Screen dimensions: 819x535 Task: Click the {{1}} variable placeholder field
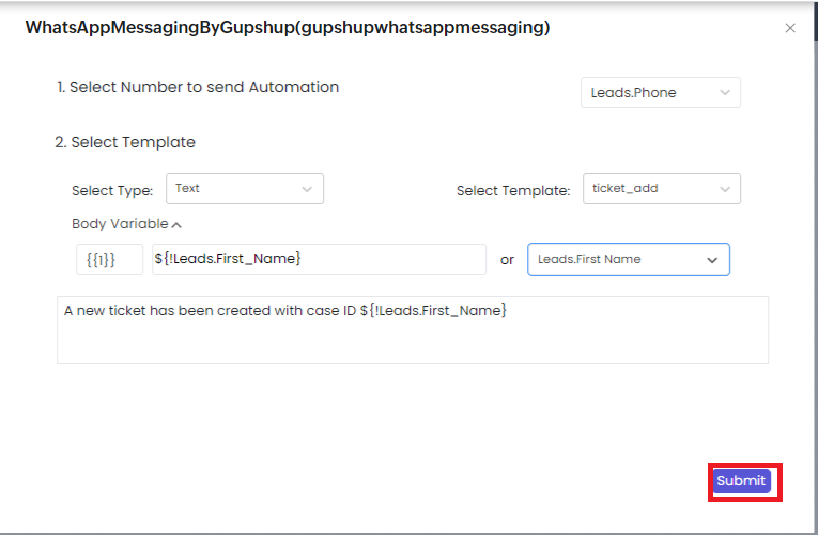pos(109,259)
